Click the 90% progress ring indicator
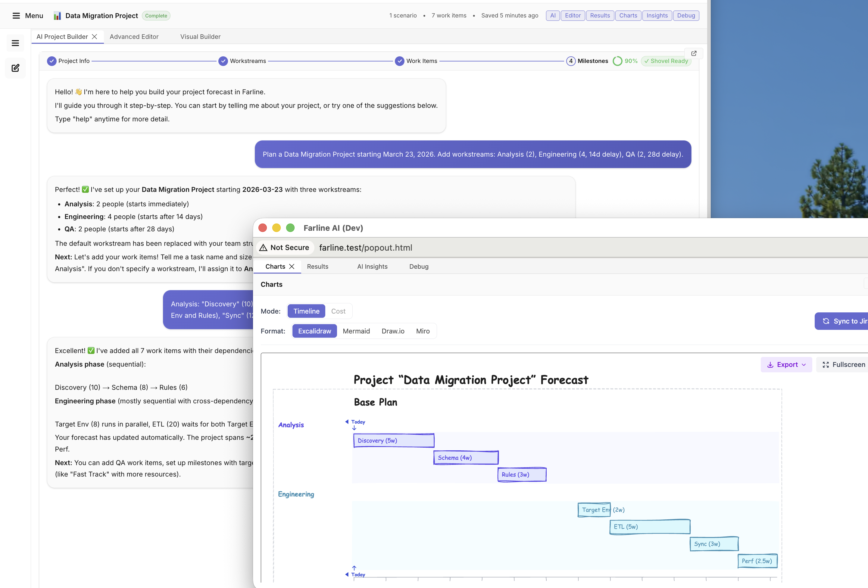Viewport: 868px width, 588px height. pos(617,61)
